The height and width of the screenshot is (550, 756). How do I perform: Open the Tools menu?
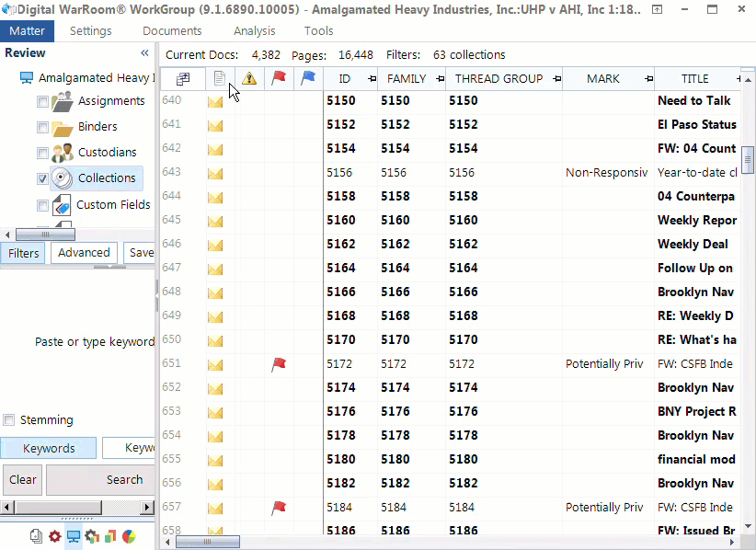click(319, 31)
